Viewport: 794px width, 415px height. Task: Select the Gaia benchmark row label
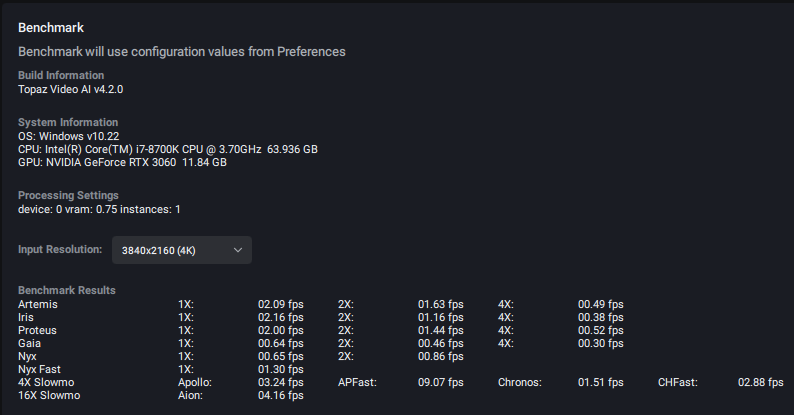point(29,343)
